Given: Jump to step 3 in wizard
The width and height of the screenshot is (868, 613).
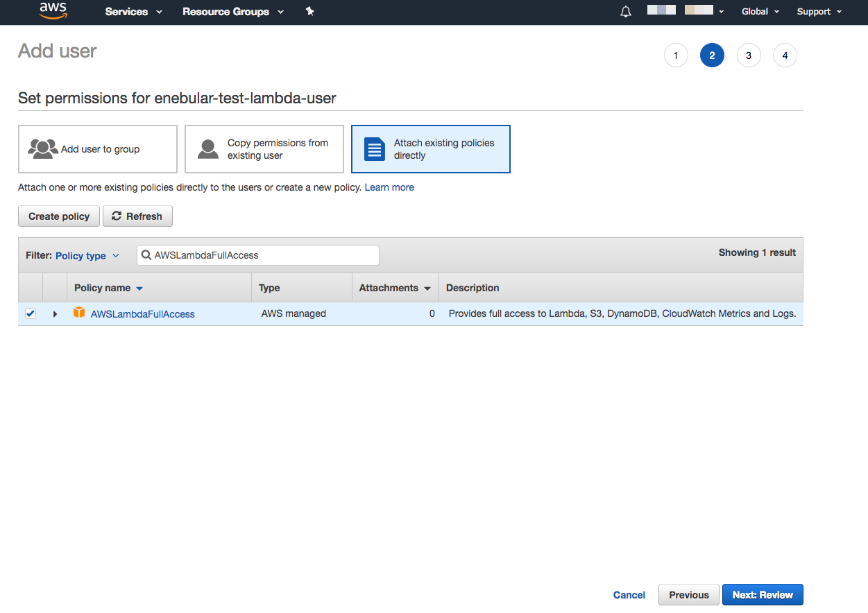Looking at the screenshot, I should coord(749,55).
